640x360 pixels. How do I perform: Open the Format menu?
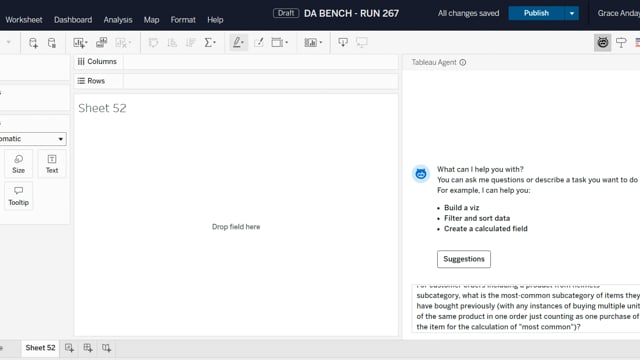click(x=183, y=20)
